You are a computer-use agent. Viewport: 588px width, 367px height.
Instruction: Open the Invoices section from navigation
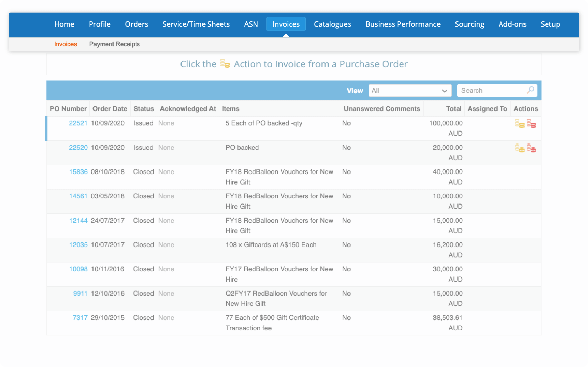[286, 24]
